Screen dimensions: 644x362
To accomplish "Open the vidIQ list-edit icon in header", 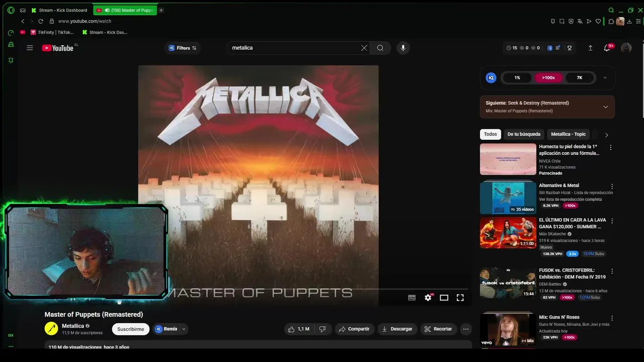I will 558,48.
